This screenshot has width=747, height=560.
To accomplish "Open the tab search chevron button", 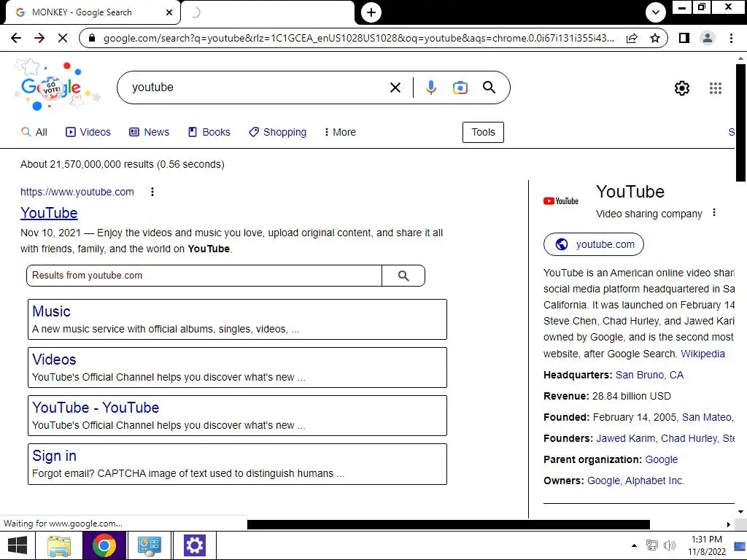I will tap(656, 12).
